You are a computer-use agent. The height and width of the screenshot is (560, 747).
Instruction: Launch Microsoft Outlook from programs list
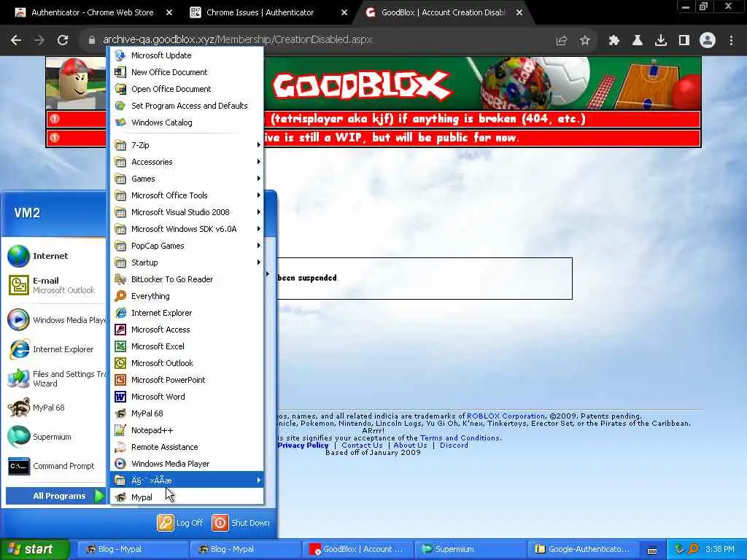187,363
